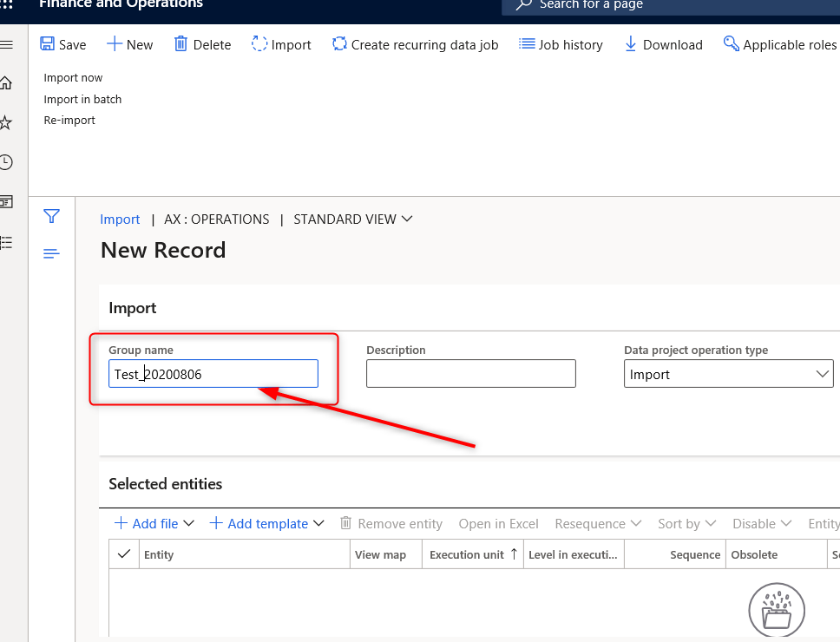Click the Import breadcrumb link
The width and height of the screenshot is (840, 642).
point(120,219)
